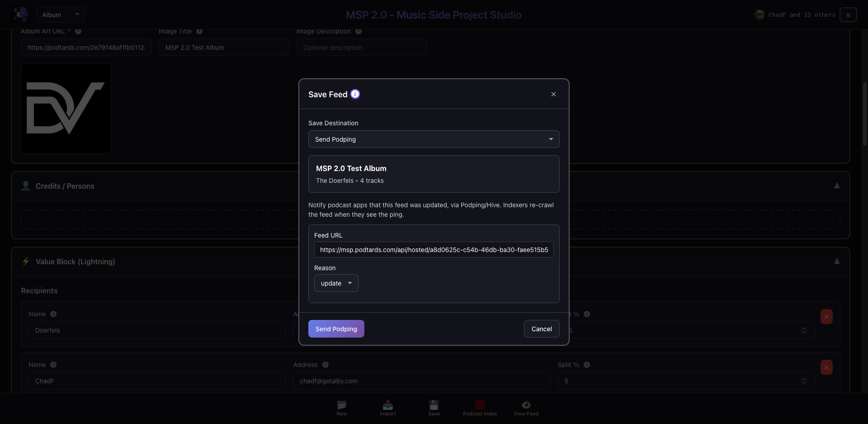Open the hamburger menu in top right
This screenshot has width=868, height=424.
tap(848, 15)
